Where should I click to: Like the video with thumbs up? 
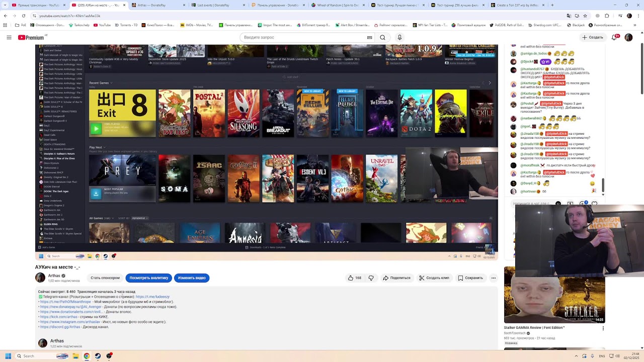(354, 278)
